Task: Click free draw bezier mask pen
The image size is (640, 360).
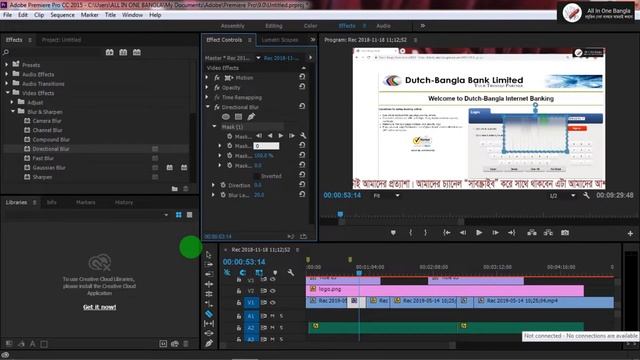Action: click(251, 117)
